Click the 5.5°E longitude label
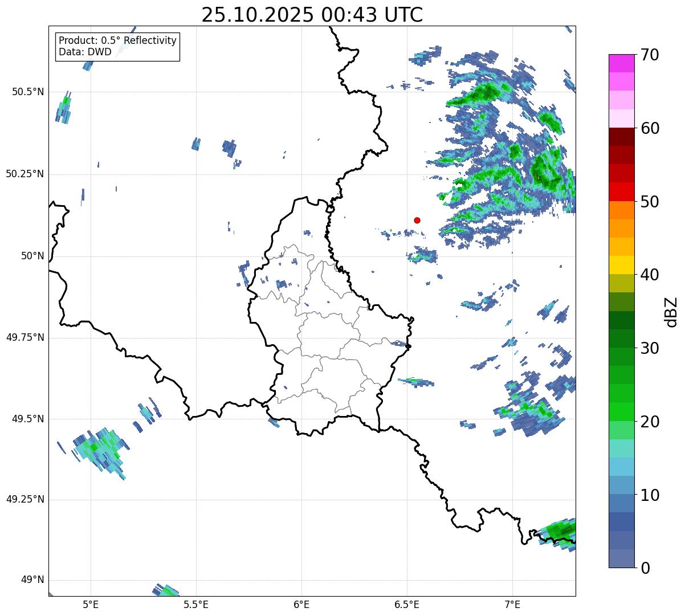Screen dimensions: 685x616 [196, 604]
